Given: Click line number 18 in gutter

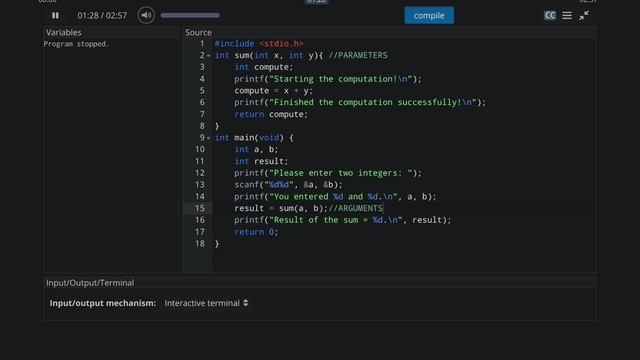Looking at the screenshot, I should (x=200, y=244).
